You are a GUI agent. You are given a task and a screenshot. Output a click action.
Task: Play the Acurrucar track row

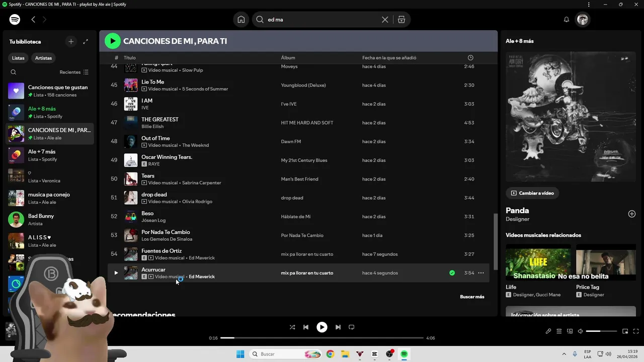point(116,273)
